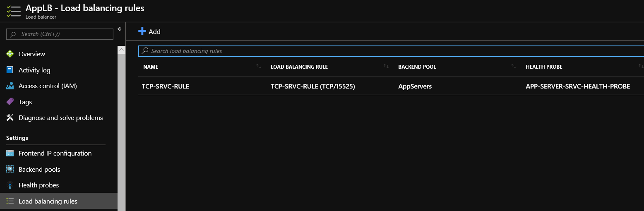Click the Health probes icon
The height and width of the screenshot is (211, 644).
pos(10,185)
